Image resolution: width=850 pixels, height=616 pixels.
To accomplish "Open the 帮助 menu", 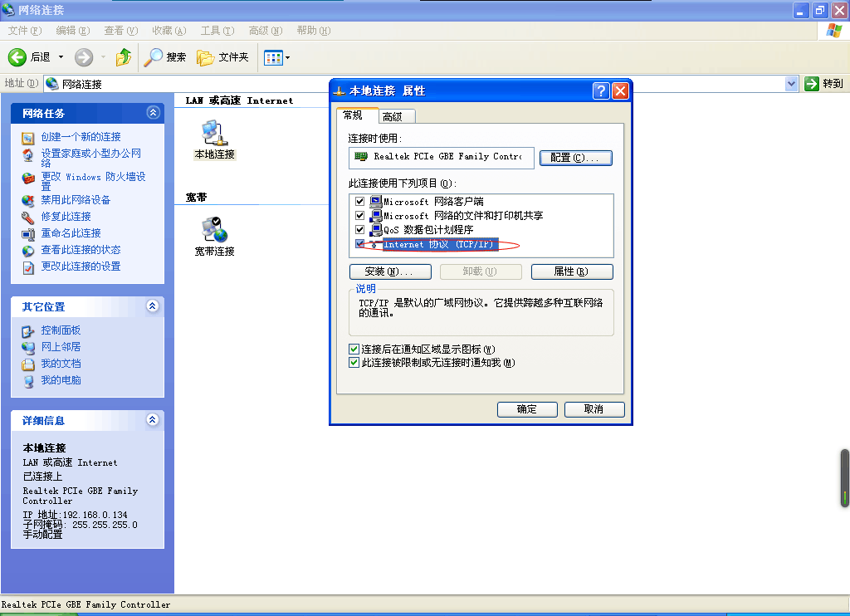I will [x=313, y=31].
